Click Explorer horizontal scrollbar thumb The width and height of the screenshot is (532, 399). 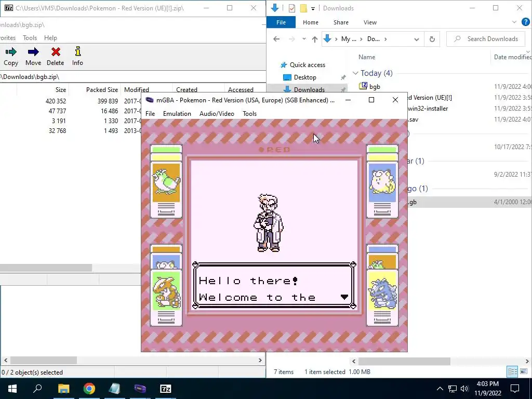coord(404,362)
